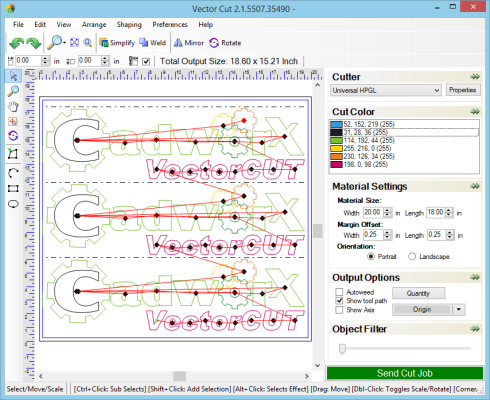Screen dimensions: 490x400
Task: Click material Width stepper at 20.00
Action: pyautogui.click(x=388, y=212)
